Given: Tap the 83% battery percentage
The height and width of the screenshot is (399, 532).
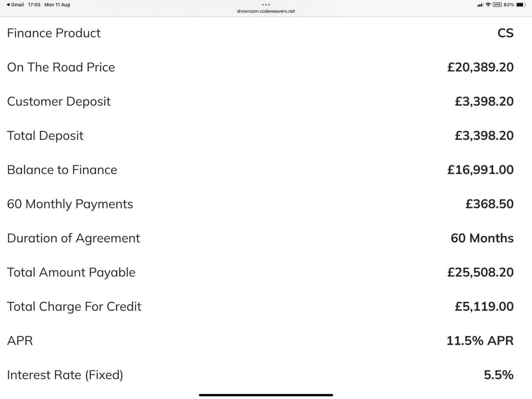Looking at the screenshot, I should click(509, 5).
